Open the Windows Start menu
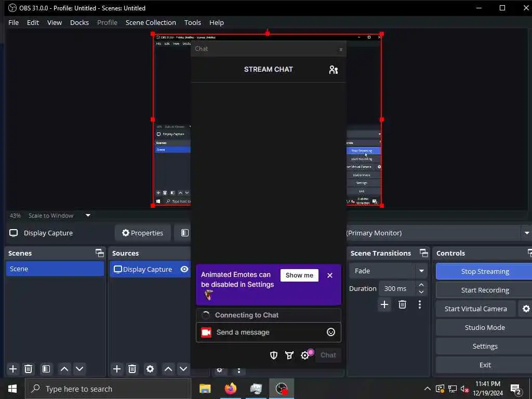The height and width of the screenshot is (399, 532). (12, 389)
